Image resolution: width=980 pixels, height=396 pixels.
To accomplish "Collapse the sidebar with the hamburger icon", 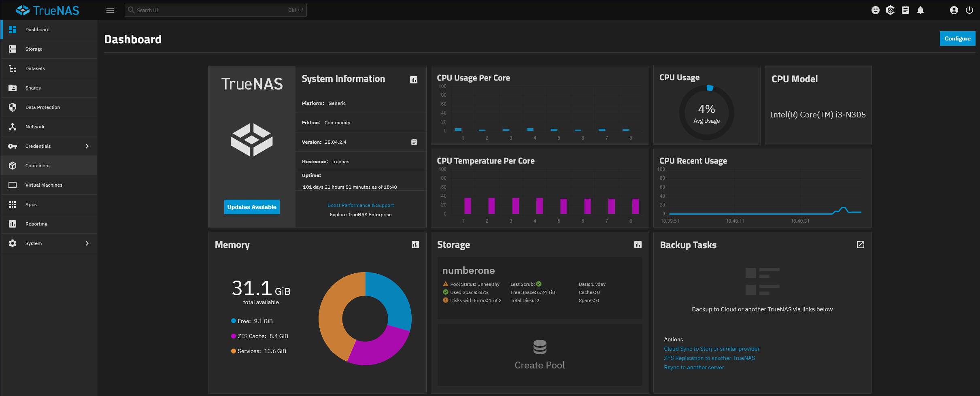I will click(110, 10).
